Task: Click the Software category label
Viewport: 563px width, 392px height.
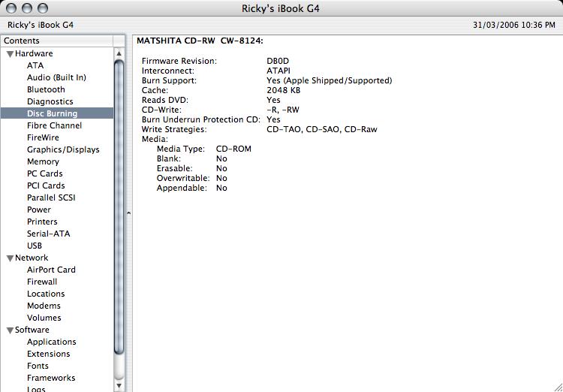Action: click(32, 330)
